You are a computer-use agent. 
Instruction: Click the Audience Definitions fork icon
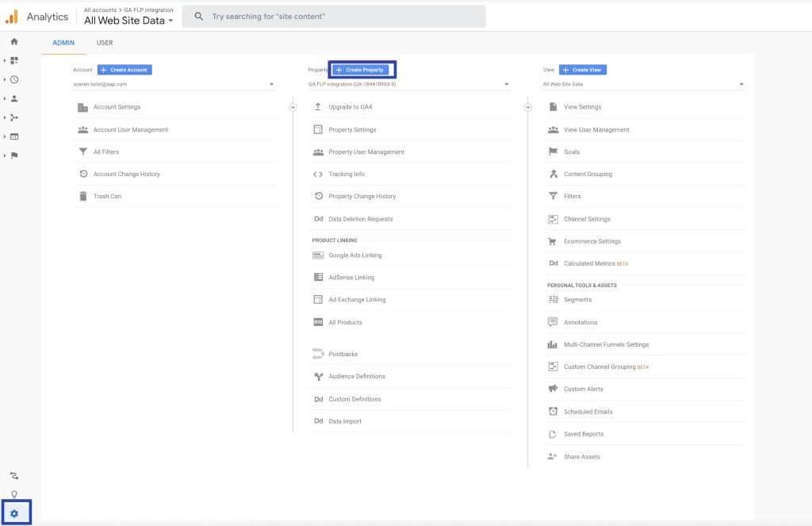coord(319,376)
